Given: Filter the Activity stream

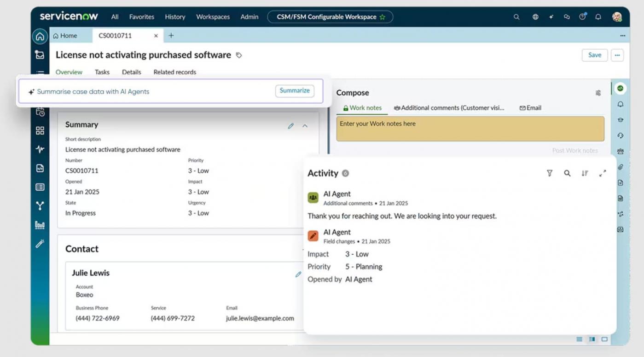Looking at the screenshot, I should coord(550,173).
